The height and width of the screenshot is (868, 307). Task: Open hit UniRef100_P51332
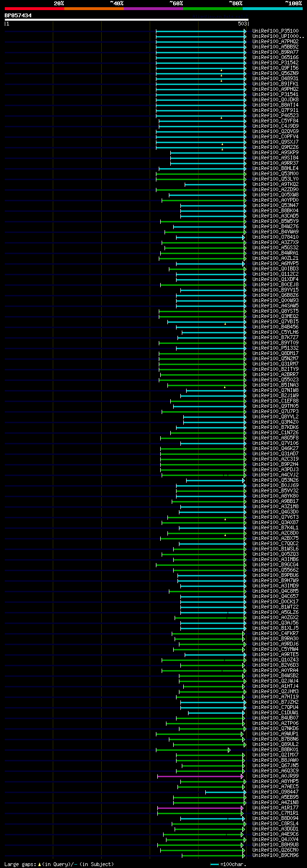[x=275, y=348]
